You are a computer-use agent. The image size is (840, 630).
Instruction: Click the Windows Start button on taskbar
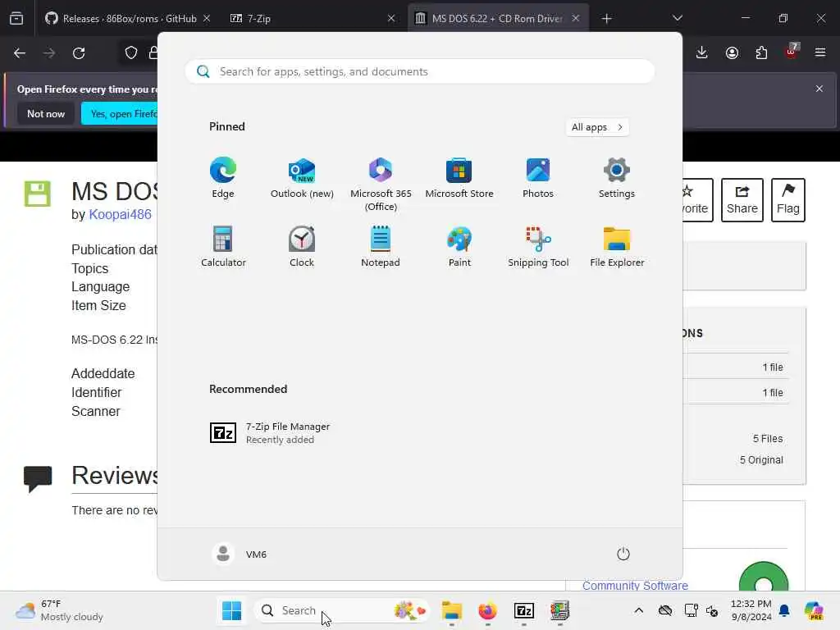(x=231, y=610)
